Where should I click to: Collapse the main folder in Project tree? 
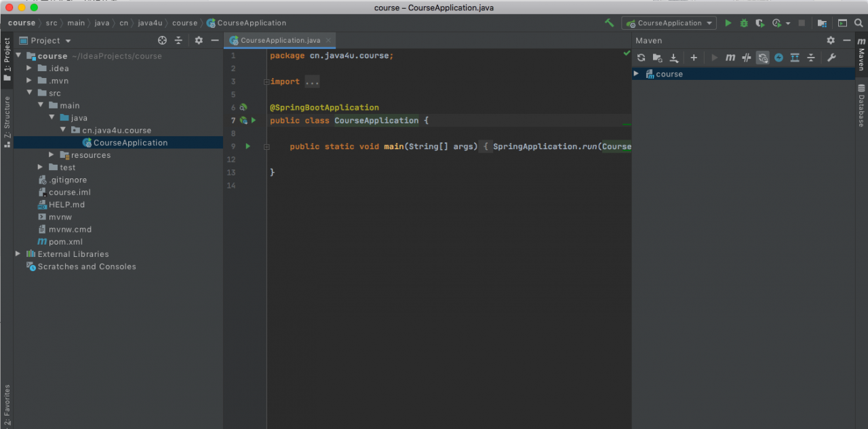pyautogui.click(x=41, y=105)
